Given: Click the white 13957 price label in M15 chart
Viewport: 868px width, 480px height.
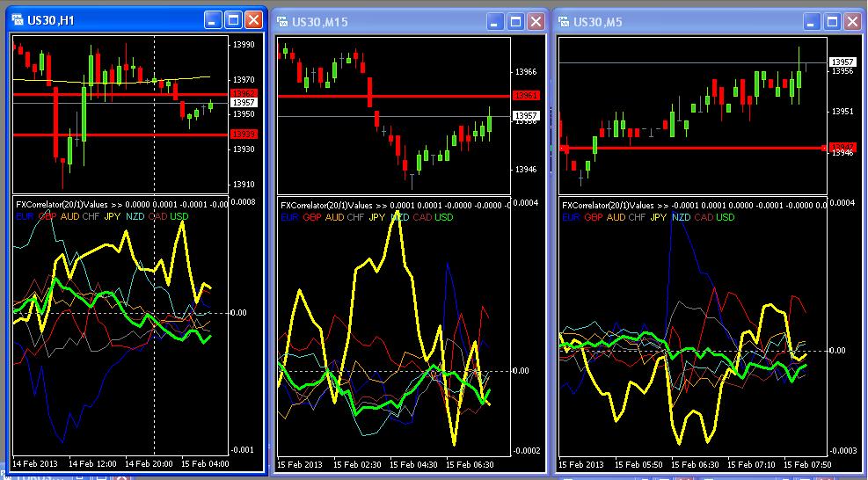Looking at the screenshot, I should pyautogui.click(x=525, y=115).
